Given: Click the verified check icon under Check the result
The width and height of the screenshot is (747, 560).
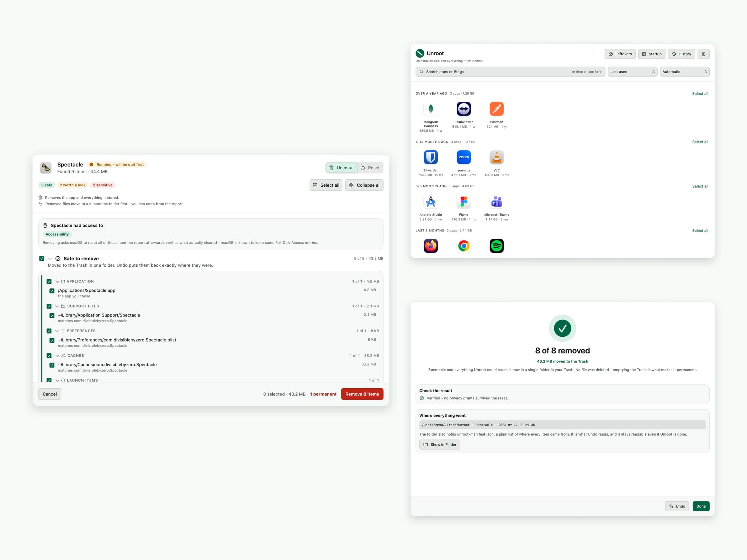Looking at the screenshot, I should (x=422, y=398).
